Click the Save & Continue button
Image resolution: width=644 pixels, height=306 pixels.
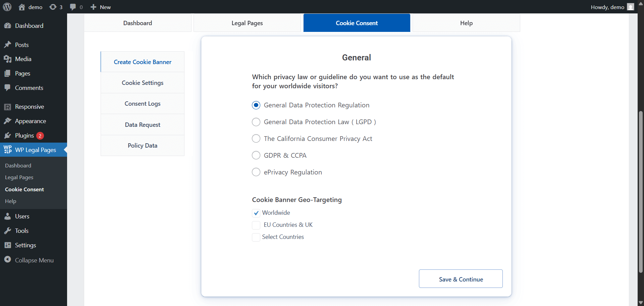point(461,279)
